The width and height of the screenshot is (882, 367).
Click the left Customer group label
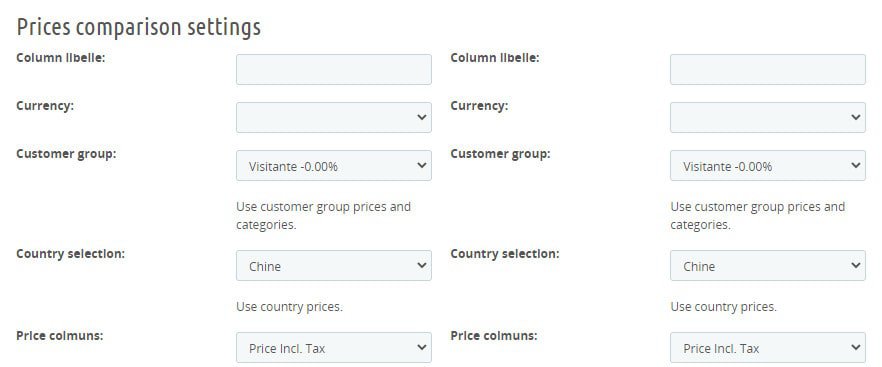point(66,154)
